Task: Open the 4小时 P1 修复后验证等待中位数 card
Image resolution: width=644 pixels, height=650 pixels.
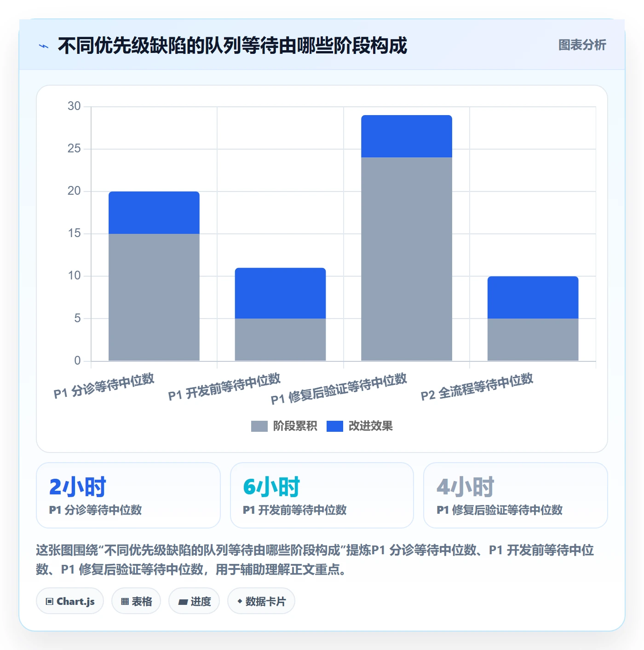Action: click(x=516, y=495)
